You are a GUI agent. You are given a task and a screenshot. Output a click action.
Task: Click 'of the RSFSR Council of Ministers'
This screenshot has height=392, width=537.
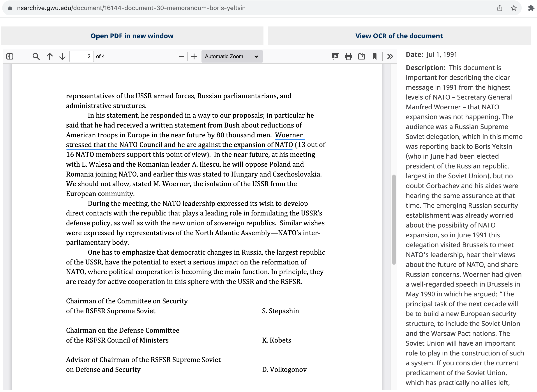tap(117, 340)
